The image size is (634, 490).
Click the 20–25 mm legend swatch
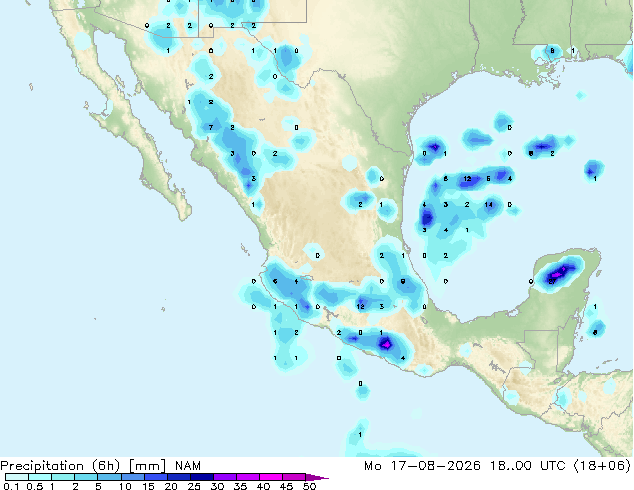[178, 477]
